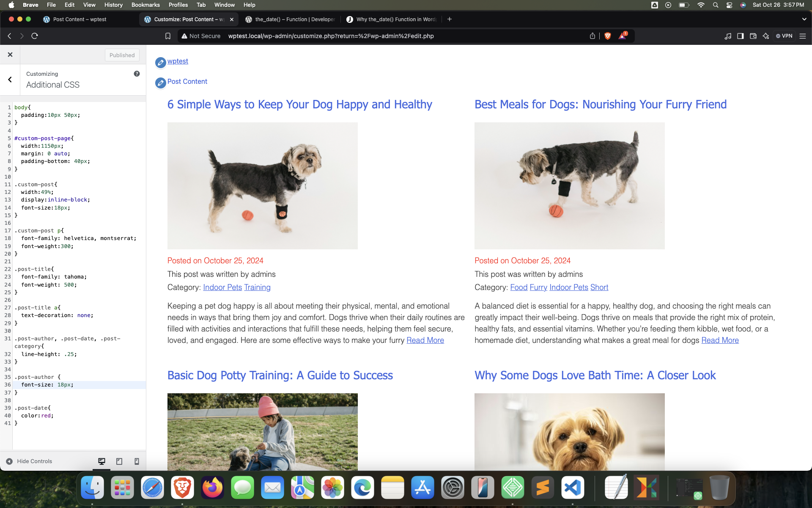Open a new browser tab
The width and height of the screenshot is (812, 508).
450,19
